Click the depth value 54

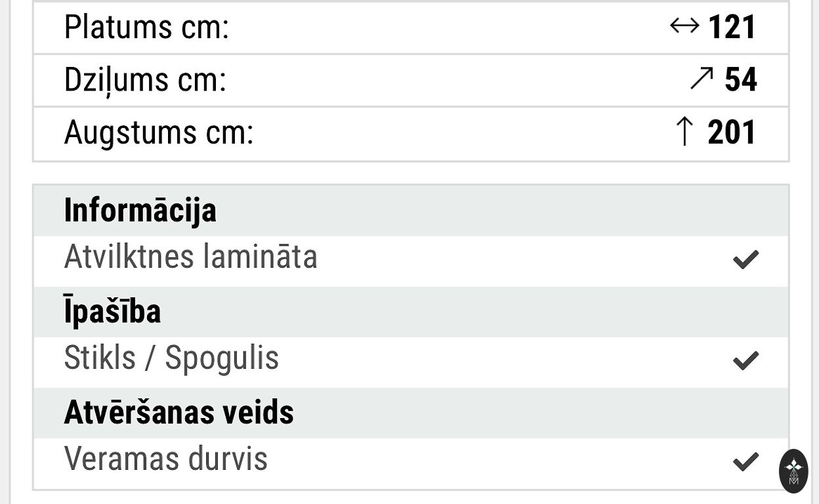click(x=741, y=80)
